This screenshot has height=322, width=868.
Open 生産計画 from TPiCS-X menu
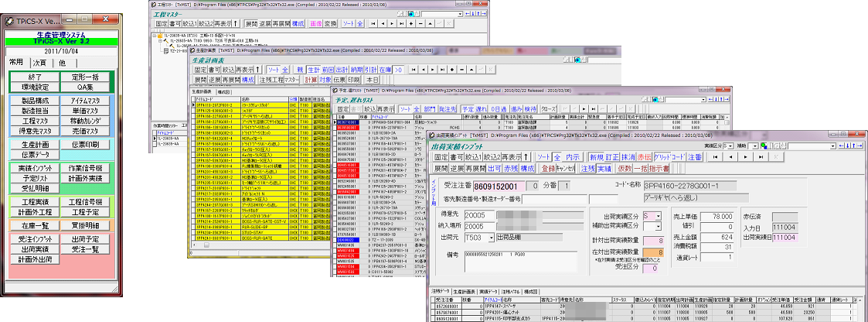coord(35,144)
